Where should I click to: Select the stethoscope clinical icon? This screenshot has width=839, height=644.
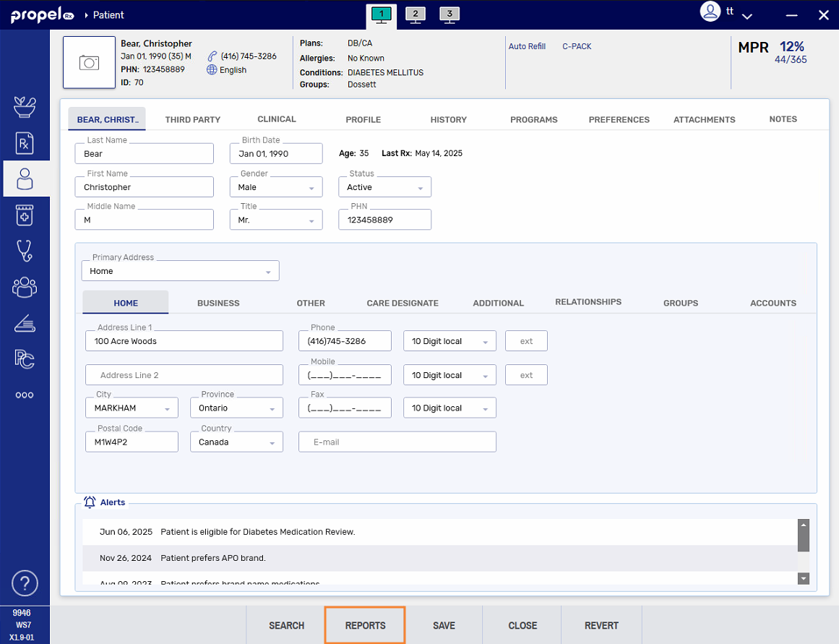point(25,251)
